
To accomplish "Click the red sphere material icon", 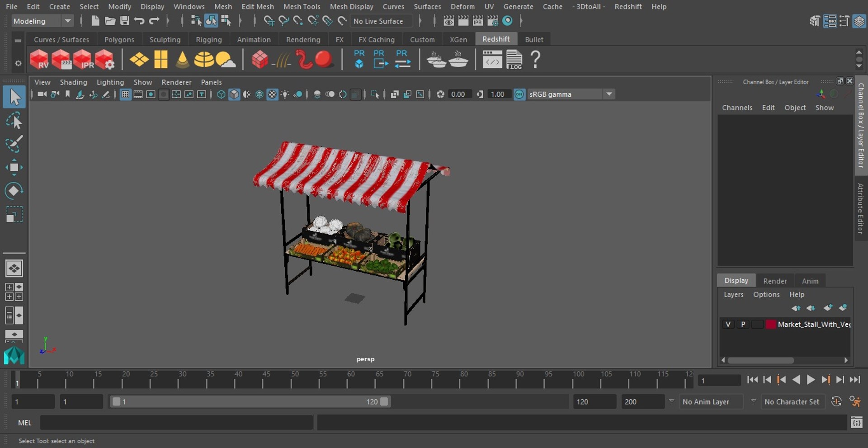I will [x=324, y=60].
